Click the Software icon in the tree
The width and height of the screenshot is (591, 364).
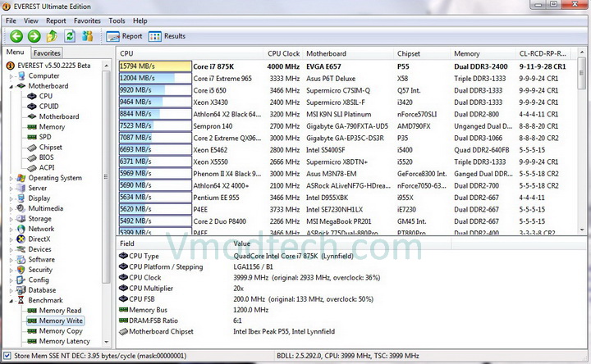[21, 259]
